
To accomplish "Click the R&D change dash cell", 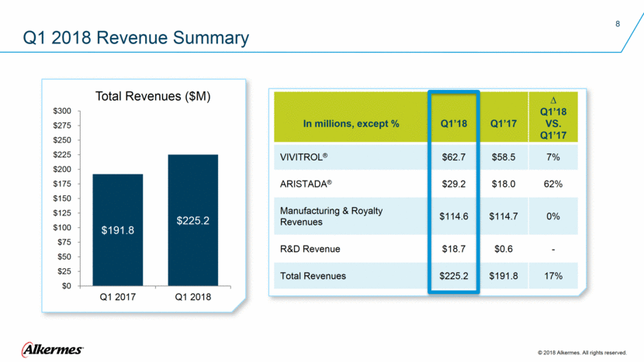I will click(553, 249).
